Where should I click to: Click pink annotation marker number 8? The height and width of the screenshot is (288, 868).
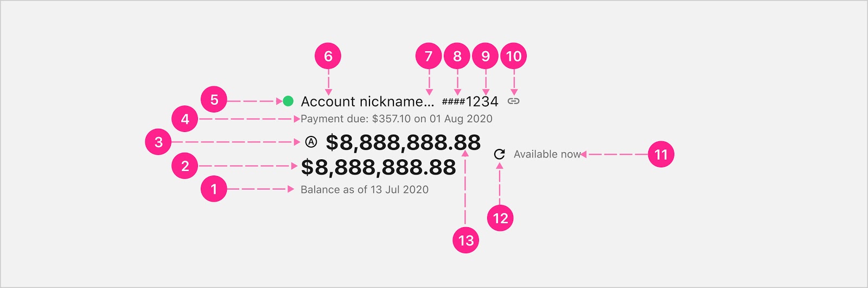tap(457, 56)
